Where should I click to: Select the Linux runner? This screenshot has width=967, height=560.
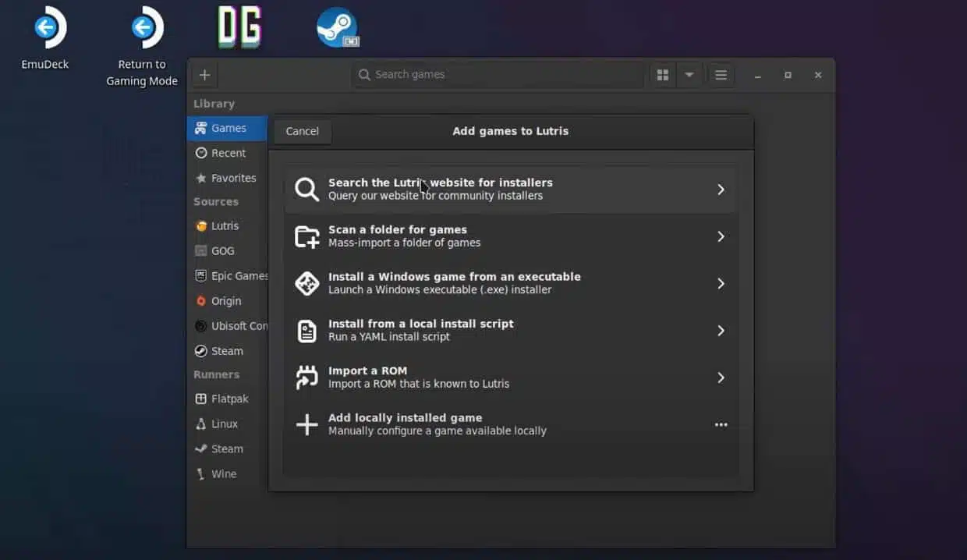[x=227, y=424]
